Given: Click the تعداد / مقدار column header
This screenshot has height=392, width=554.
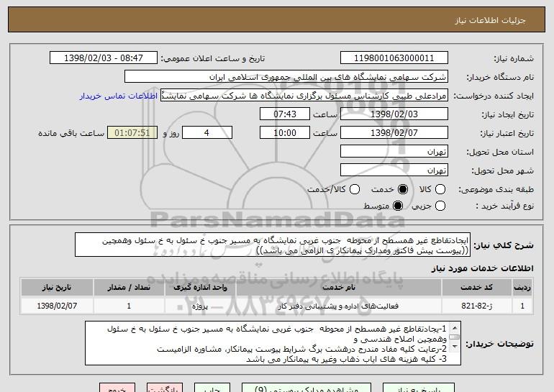Looking at the screenshot, I should [129, 288].
